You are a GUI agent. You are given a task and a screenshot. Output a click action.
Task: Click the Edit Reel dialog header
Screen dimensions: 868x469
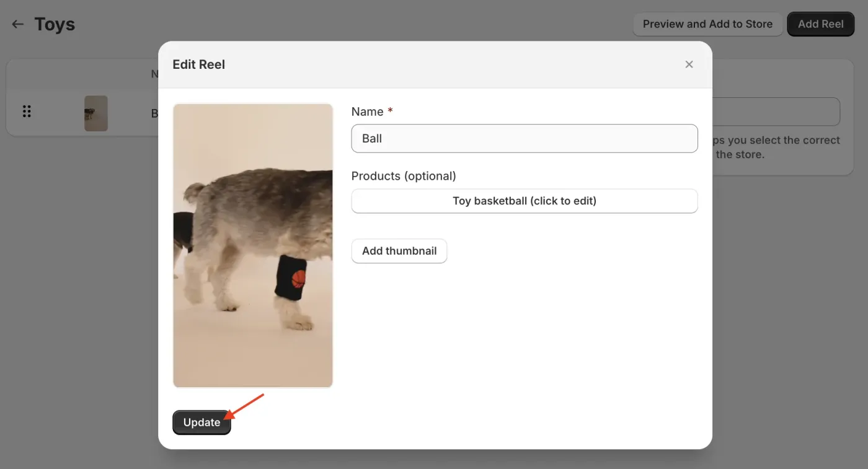[x=198, y=64]
